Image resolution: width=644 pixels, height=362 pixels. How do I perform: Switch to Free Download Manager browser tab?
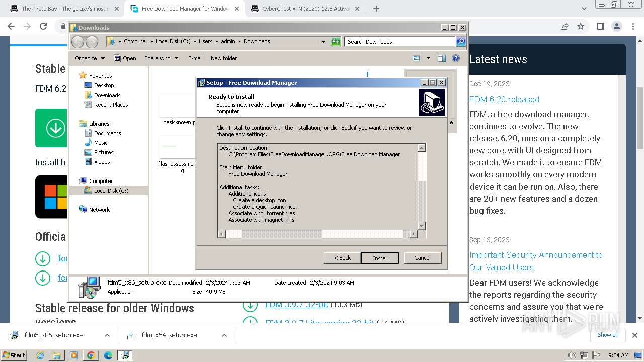[185, 9]
